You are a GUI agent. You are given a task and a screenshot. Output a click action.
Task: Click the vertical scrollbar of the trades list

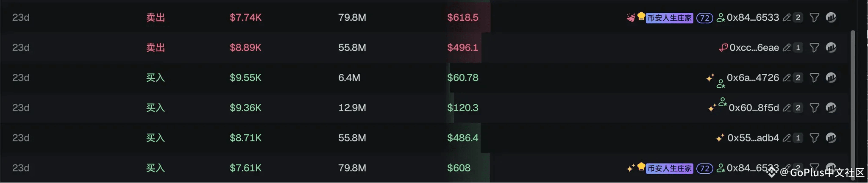853,97
